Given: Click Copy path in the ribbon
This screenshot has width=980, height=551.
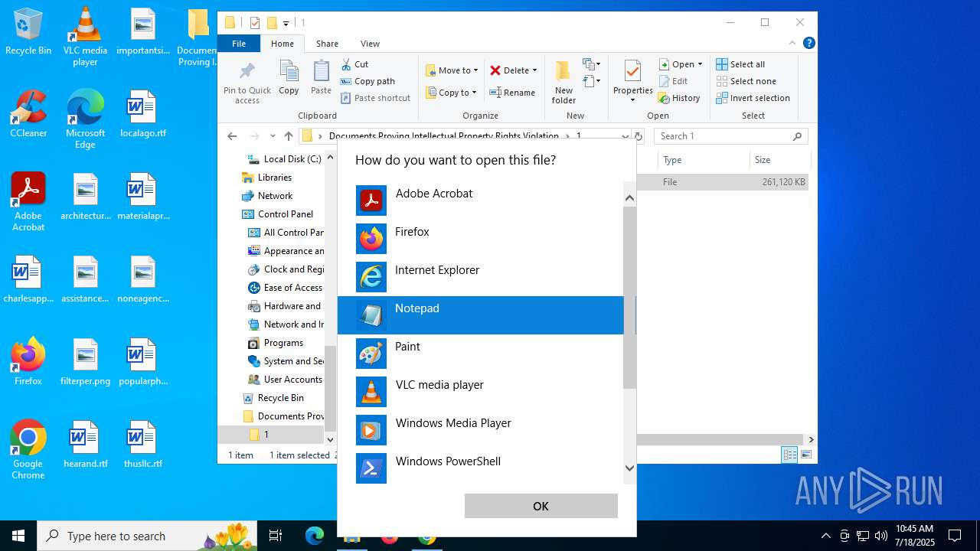Looking at the screenshot, I should 367,81.
